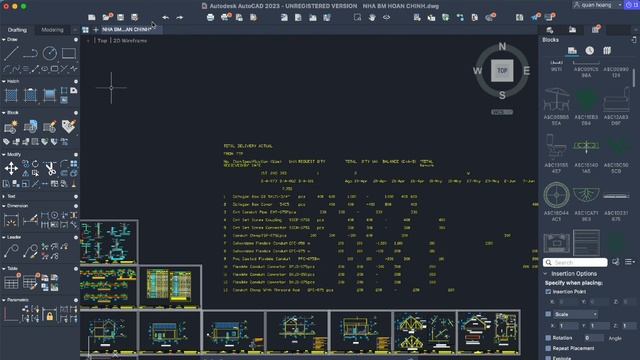This screenshot has height=360, width=640.
Task: Click the N direction on the compass
Action: tap(502, 47)
